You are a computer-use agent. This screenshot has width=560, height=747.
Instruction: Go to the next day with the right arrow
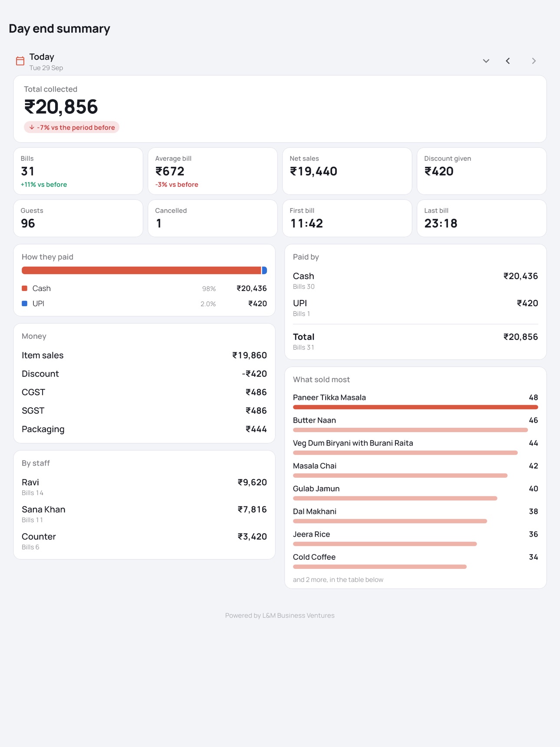click(534, 61)
